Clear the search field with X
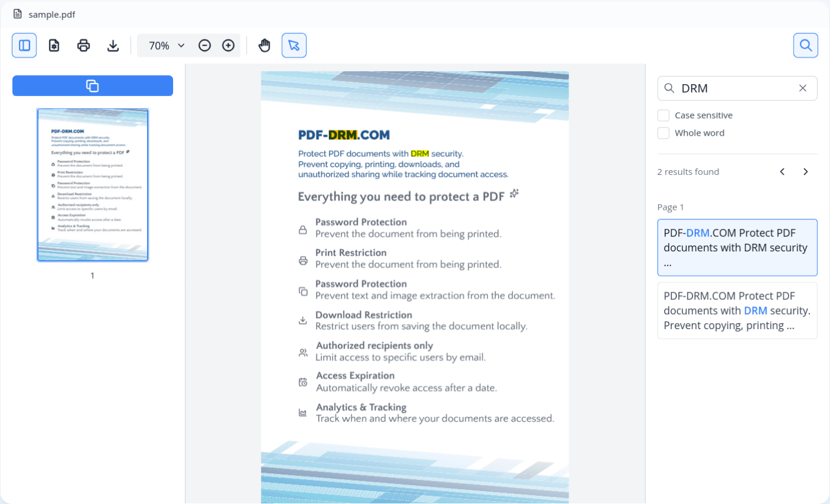The image size is (830, 504). (803, 88)
